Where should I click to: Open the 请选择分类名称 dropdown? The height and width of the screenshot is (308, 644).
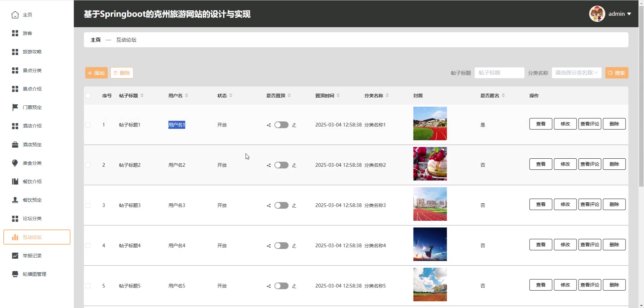(x=576, y=73)
